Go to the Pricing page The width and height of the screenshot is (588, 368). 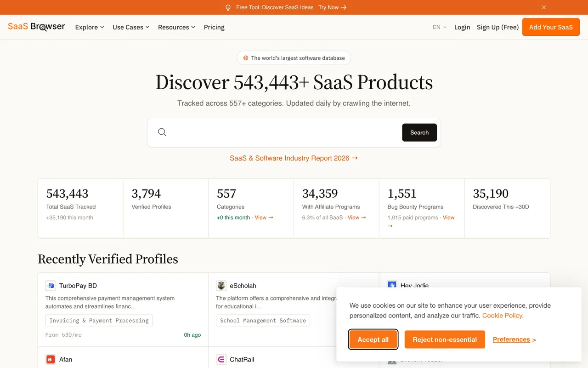tap(214, 27)
